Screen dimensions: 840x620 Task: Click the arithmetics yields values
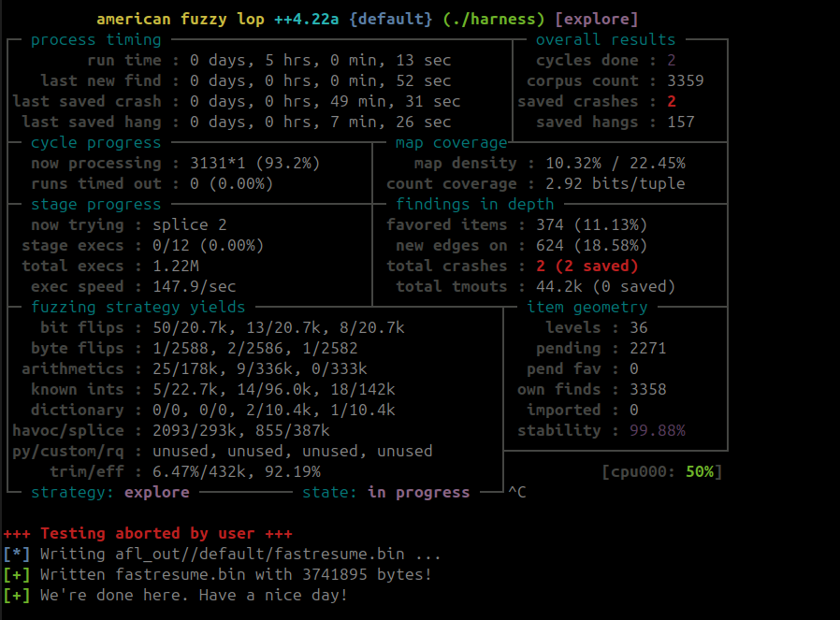[260, 368]
